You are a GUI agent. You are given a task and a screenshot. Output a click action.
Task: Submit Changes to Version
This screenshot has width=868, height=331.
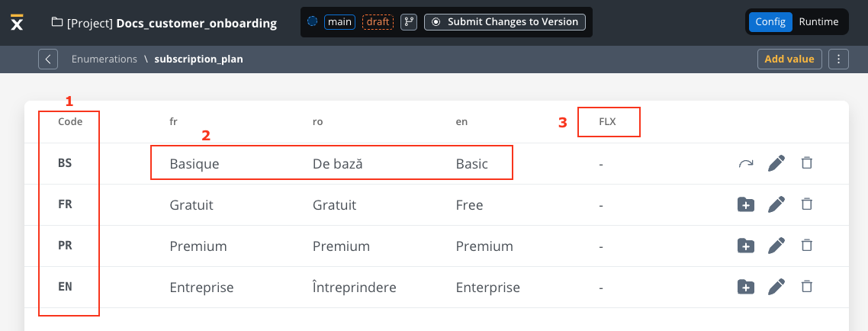[x=505, y=22]
